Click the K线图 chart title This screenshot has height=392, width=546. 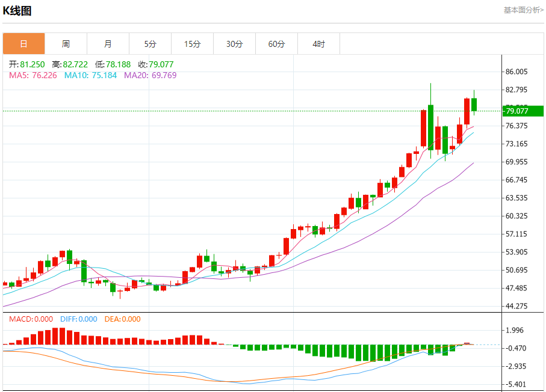(x=17, y=11)
